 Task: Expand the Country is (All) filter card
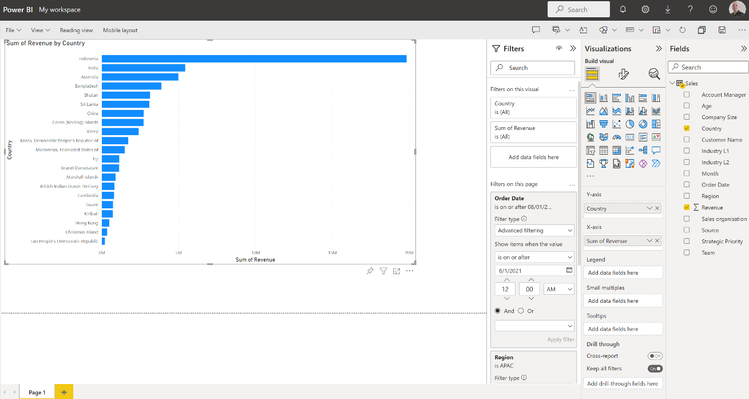(534, 108)
